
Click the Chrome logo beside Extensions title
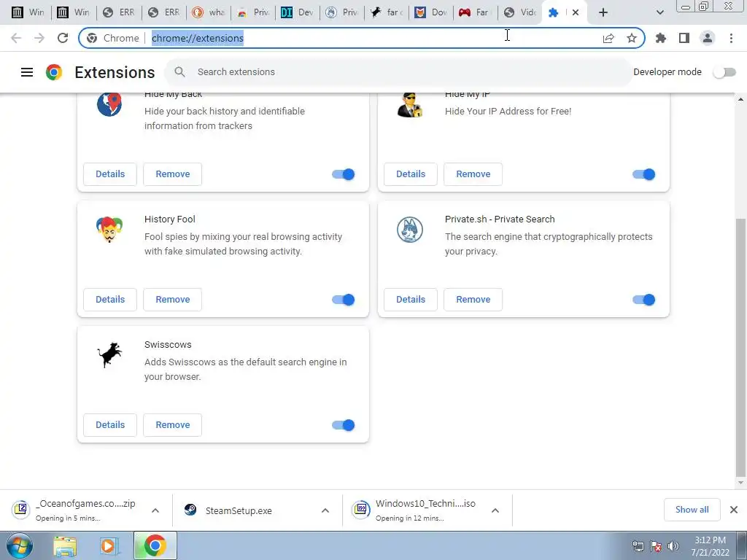click(x=54, y=72)
